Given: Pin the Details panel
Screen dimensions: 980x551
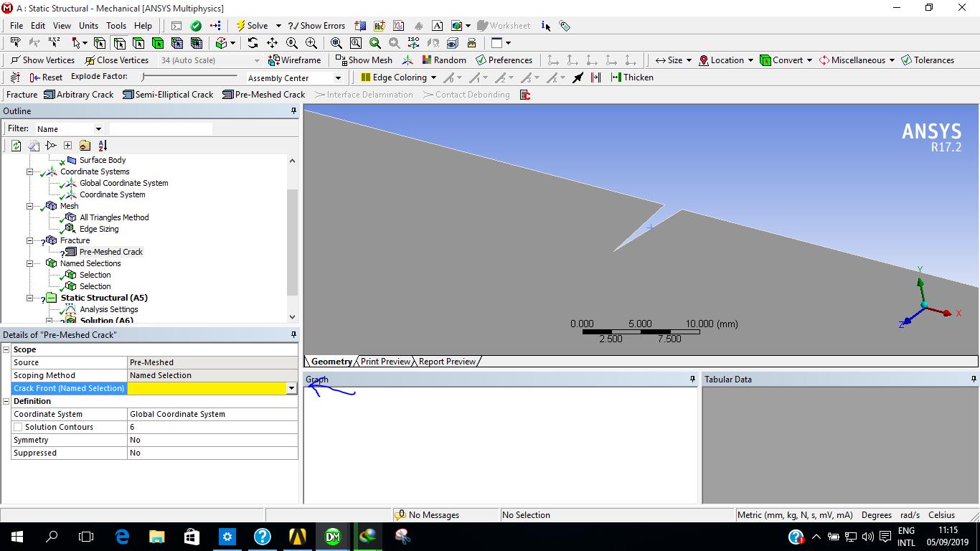Looking at the screenshot, I should 293,335.
